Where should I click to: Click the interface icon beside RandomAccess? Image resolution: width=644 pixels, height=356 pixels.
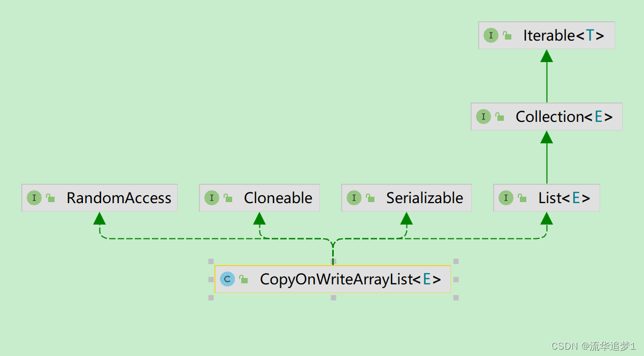pyautogui.click(x=34, y=198)
